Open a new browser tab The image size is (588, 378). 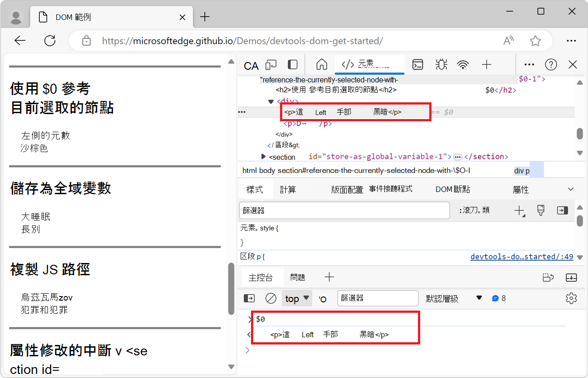pyautogui.click(x=205, y=17)
